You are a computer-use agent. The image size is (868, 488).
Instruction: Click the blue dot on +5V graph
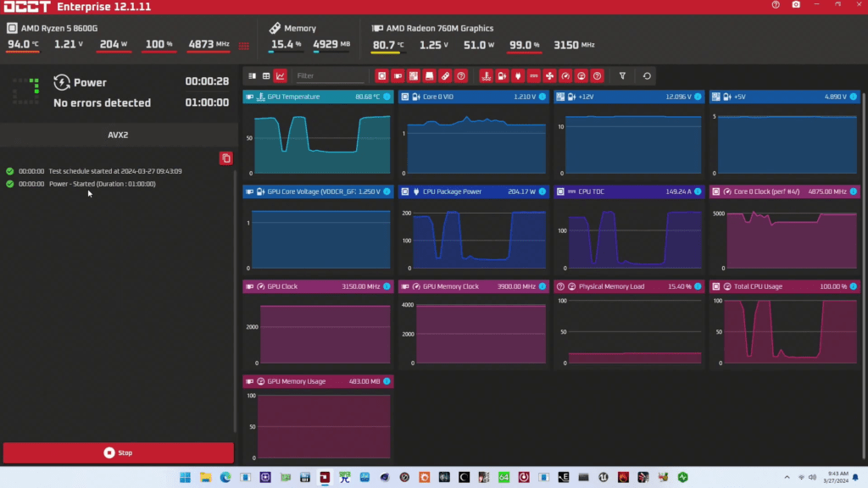pyautogui.click(x=854, y=97)
